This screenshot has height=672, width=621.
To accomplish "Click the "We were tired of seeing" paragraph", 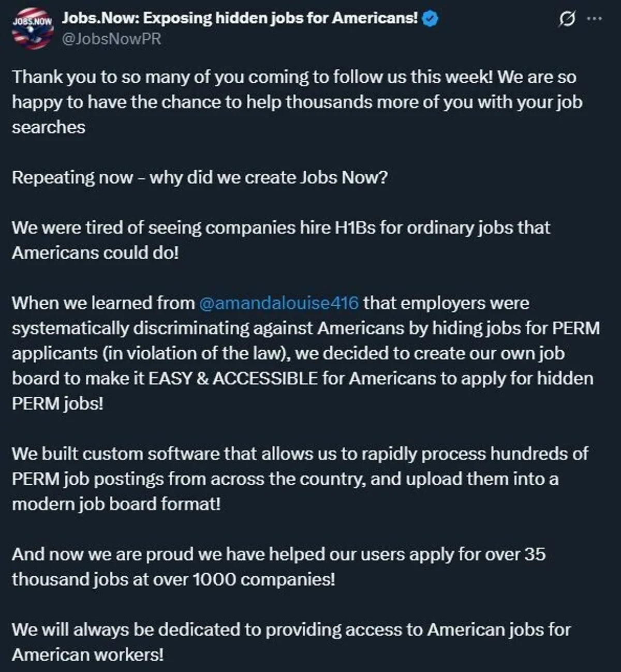I will pyautogui.click(x=280, y=240).
